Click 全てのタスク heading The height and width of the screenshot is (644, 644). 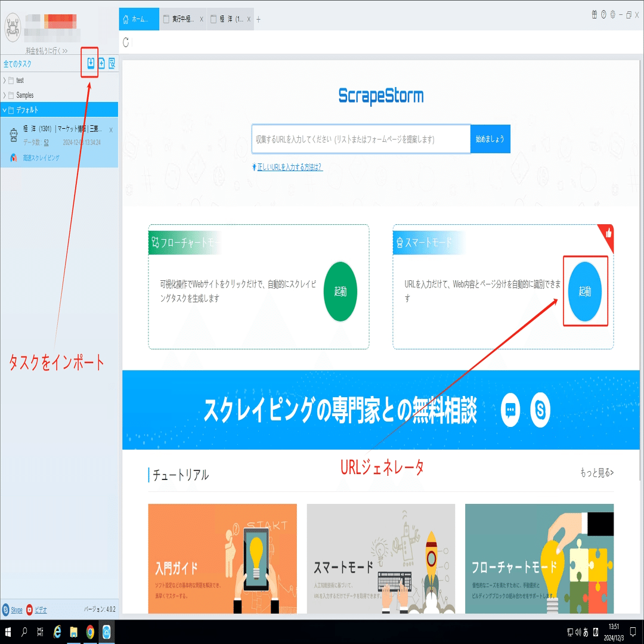pyautogui.click(x=17, y=64)
